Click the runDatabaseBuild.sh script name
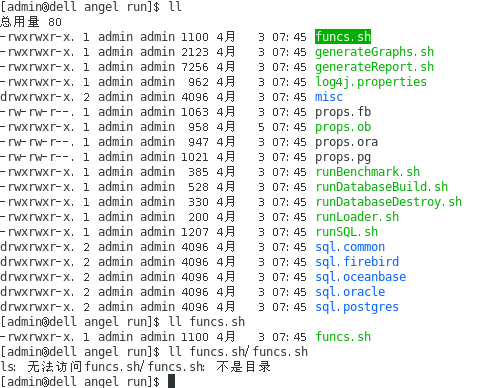 point(382,187)
